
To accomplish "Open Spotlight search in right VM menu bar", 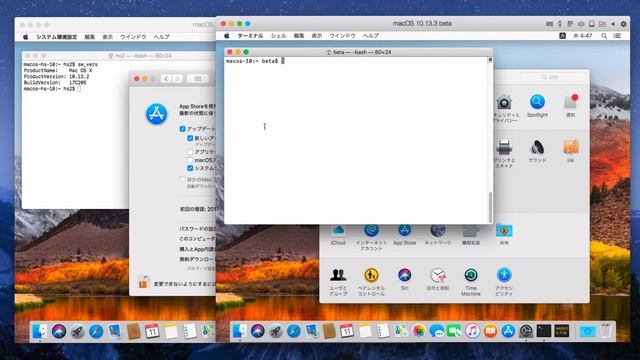I will (604, 36).
